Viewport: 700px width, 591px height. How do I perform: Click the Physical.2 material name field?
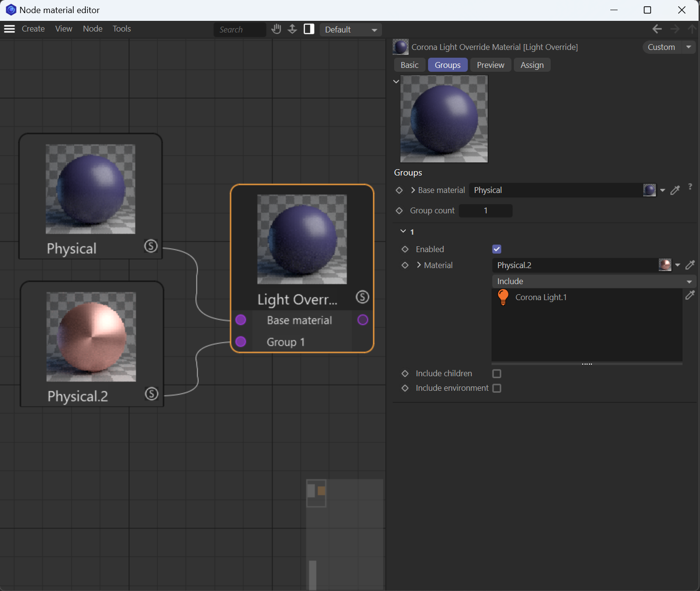(x=575, y=265)
